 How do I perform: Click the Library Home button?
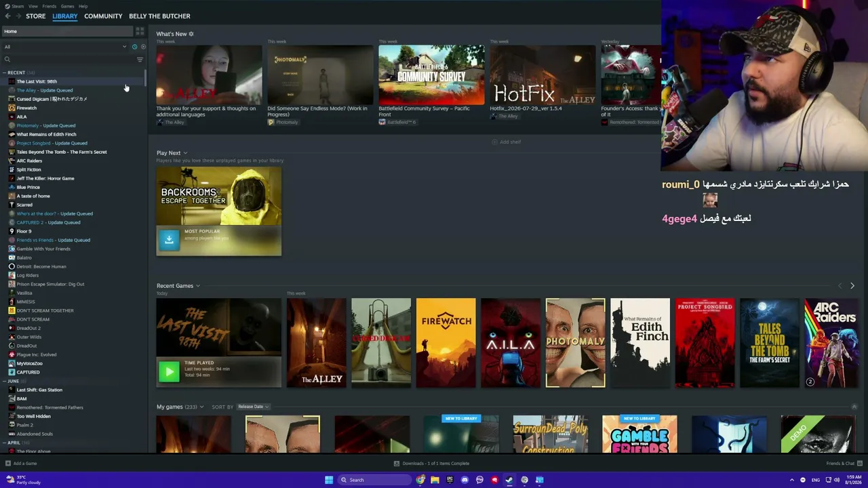pos(67,31)
